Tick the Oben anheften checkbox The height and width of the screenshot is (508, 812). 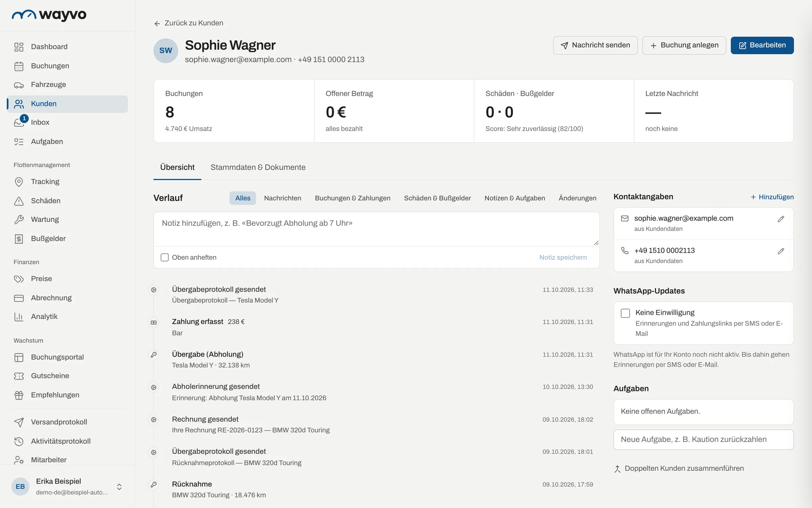165,257
